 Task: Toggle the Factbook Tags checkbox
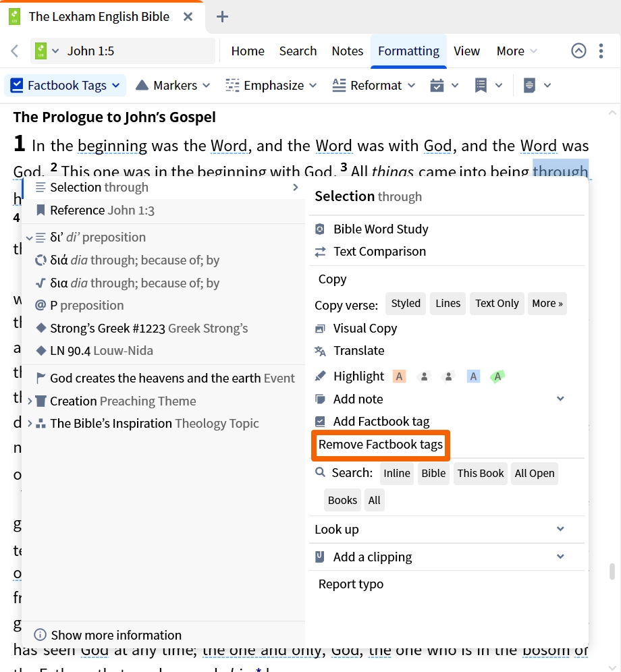pyautogui.click(x=17, y=85)
